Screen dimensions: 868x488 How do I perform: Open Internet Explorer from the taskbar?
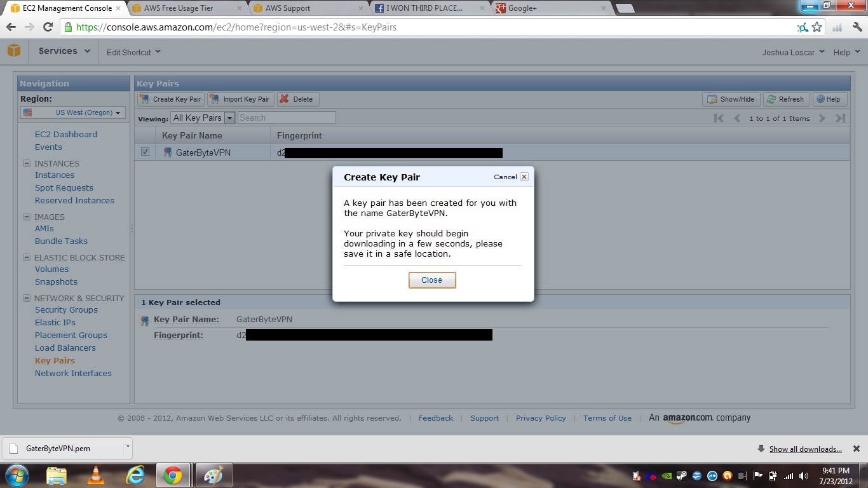[135, 475]
